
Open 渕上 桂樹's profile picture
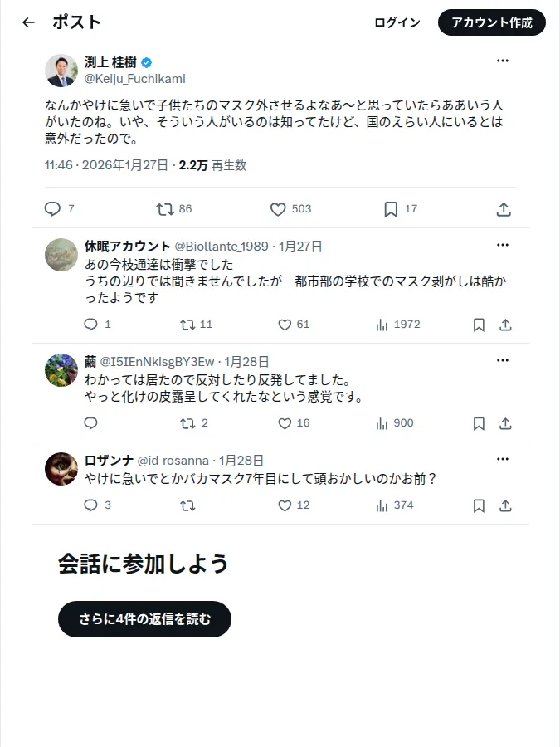pyautogui.click(x=61, y=71)
